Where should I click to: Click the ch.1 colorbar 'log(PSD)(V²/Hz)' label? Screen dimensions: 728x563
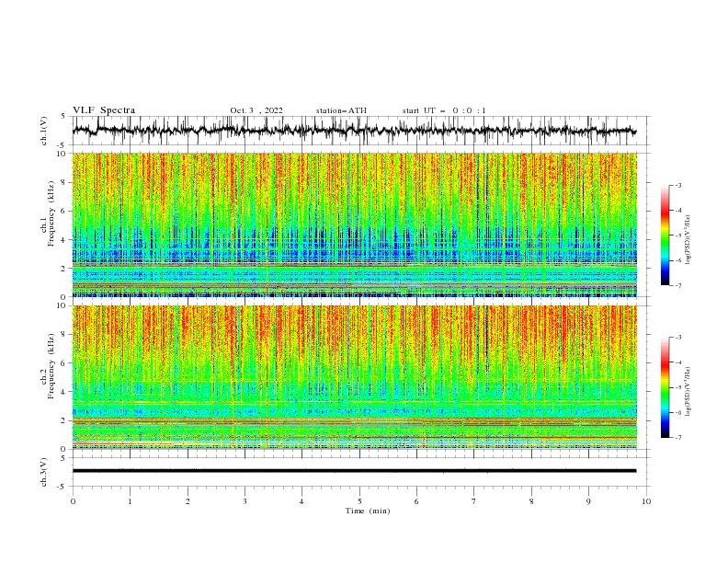688,240
